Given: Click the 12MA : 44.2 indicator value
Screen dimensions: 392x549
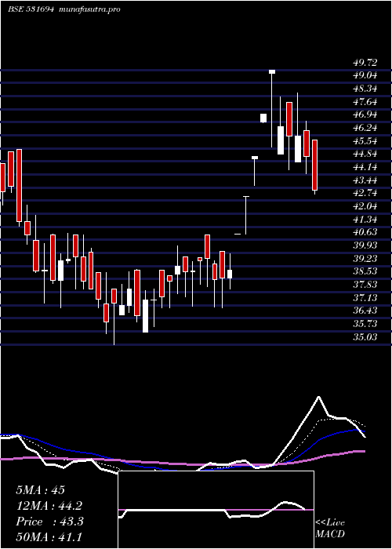Looking at the screenshot, I should coord(49,506).
